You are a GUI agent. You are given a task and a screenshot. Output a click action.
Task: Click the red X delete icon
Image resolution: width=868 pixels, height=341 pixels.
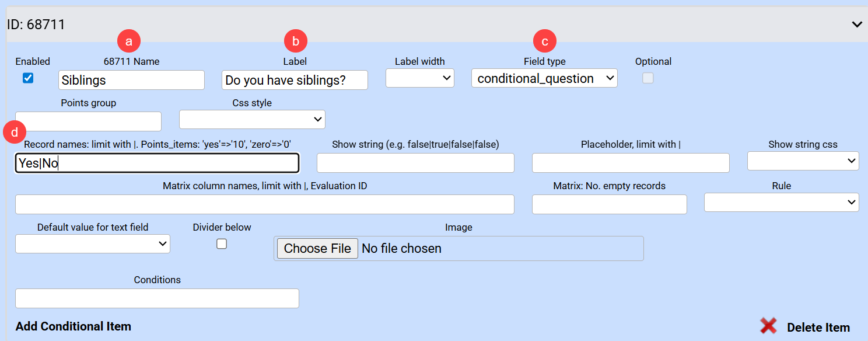pos(768,326)
